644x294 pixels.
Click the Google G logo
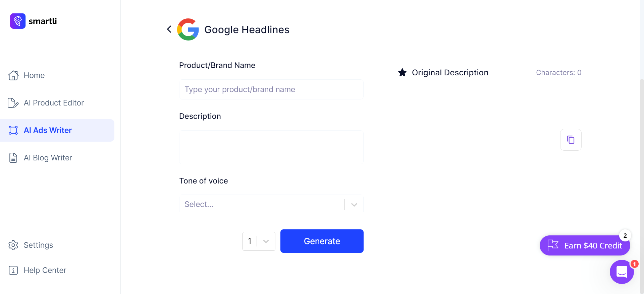point(188,29)
